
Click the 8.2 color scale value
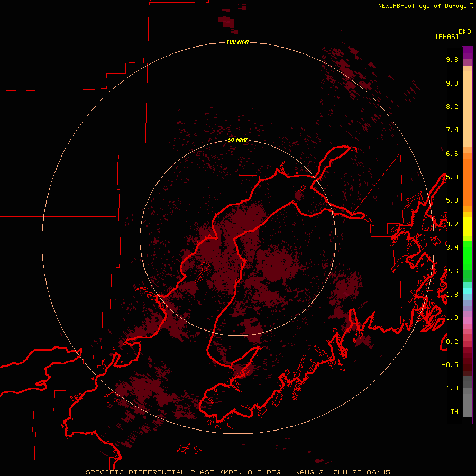(x=452, y=106)
